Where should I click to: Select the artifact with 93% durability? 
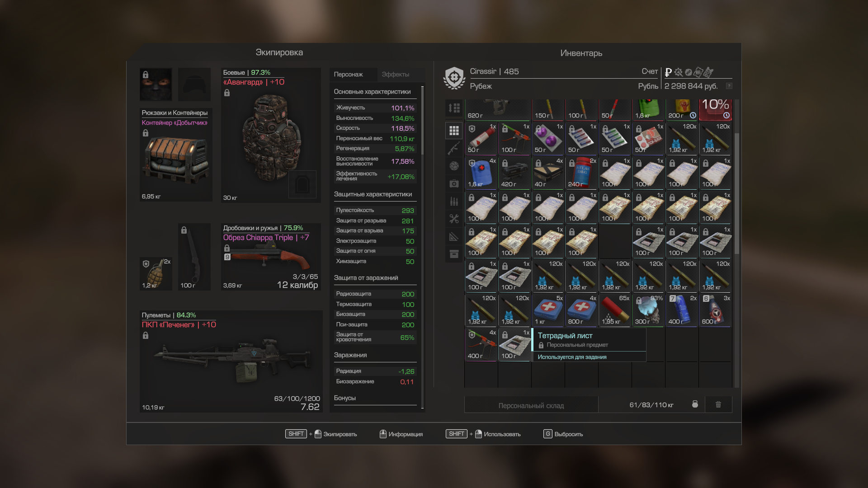coord(649,310)
